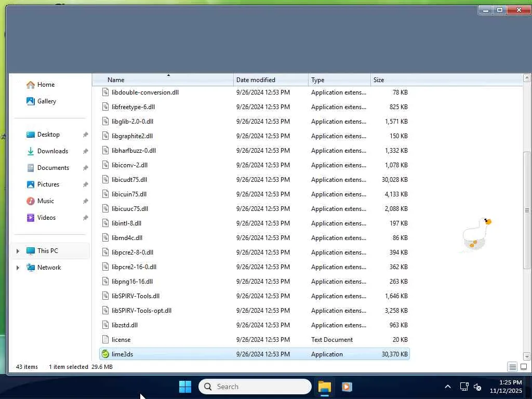Click the pin icon beside Videos

tap(86, 218)
